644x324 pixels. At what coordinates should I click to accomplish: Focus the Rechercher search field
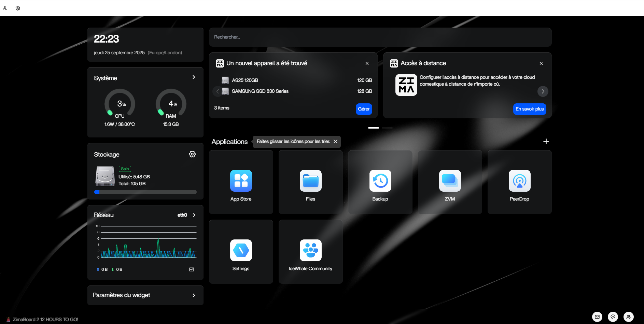(380, 37)
